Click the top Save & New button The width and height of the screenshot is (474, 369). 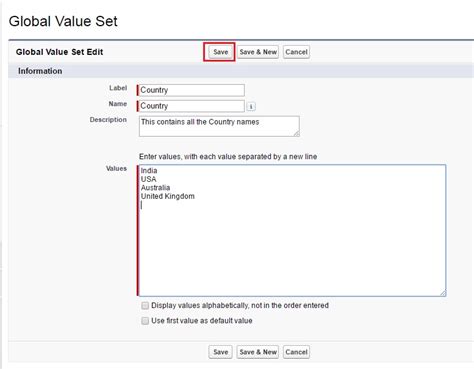(258, 52)
